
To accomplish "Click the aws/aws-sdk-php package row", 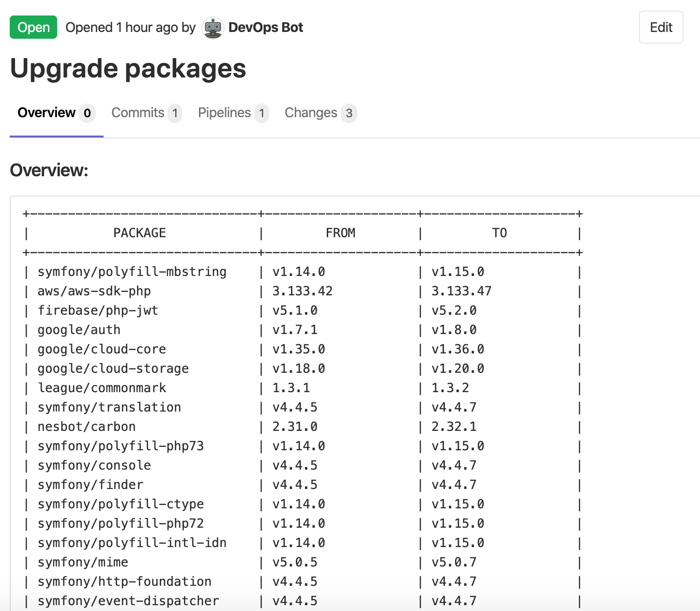I will coord(303,291).
